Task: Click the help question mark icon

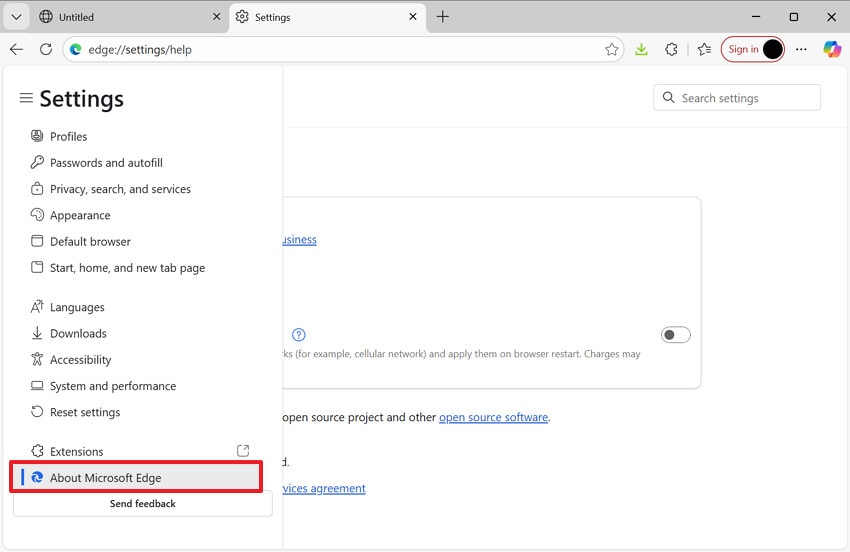Action: point(298,335)
